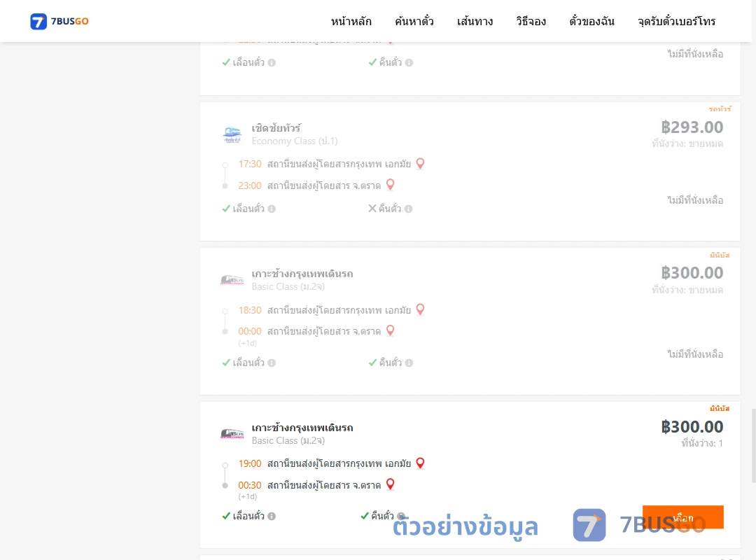Open the 7BUSGO logo homepage
Viewport: 756px width, 560px height.
tap(59, 21)
